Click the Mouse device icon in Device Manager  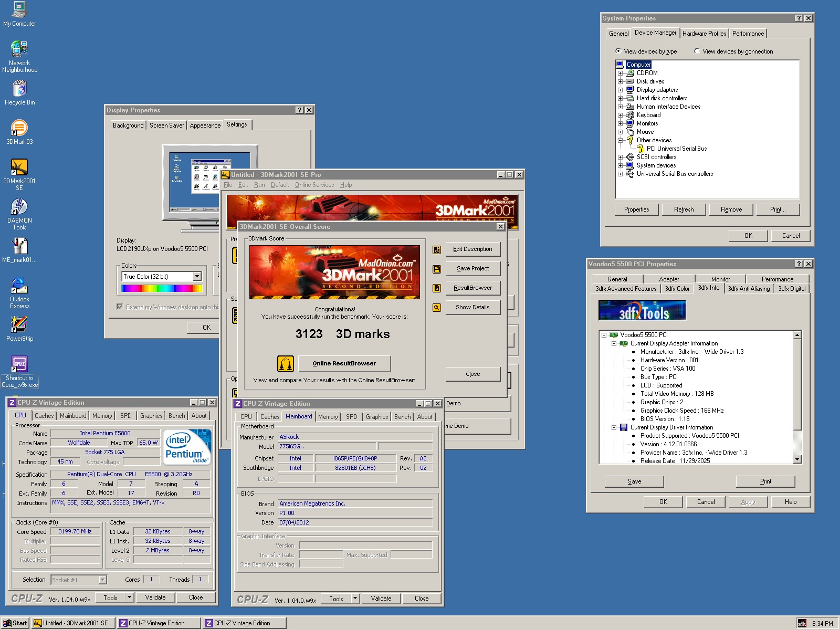pos(630,132)
